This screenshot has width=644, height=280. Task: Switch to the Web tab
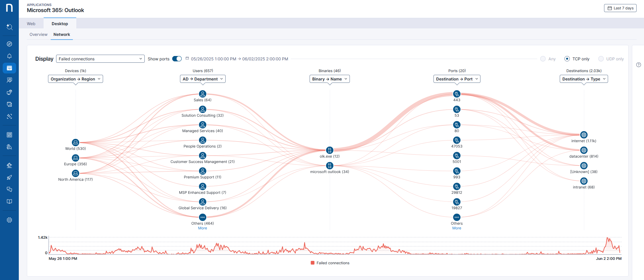coord(31,23)
